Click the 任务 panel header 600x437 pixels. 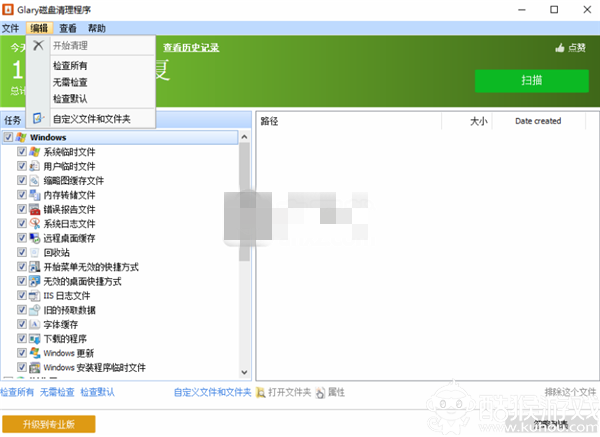coord(13,121)
